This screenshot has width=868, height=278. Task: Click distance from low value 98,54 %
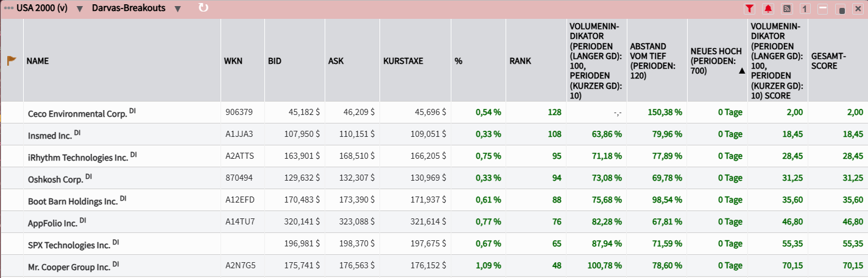click(x=666, y=200)
